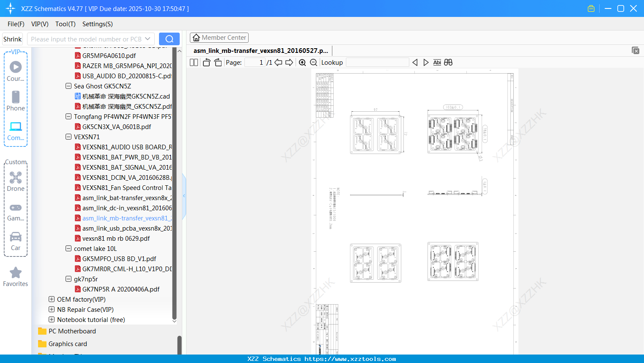Open VEXSN81_Fan Speed Control file
Viewport: 644px width, 363px height.
tap(123, 187)
